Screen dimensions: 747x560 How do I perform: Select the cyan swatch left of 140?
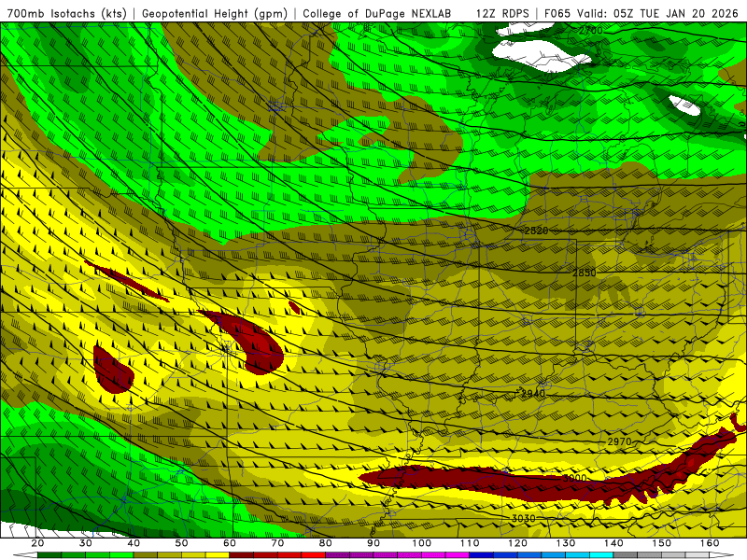pyautogui.click(x=601, y=554)
